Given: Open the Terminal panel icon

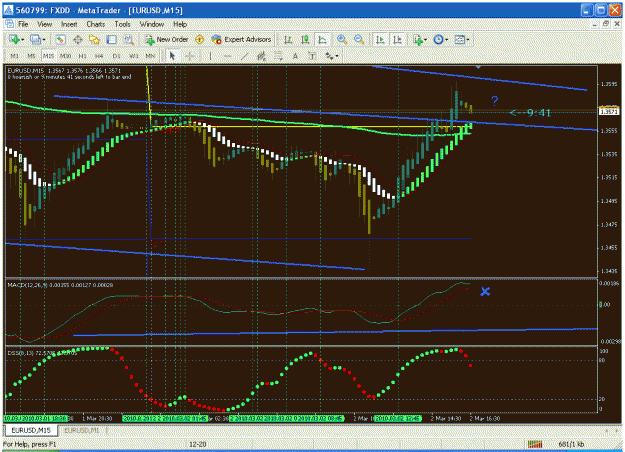Looking at the screenshot, I should [112, 39].
